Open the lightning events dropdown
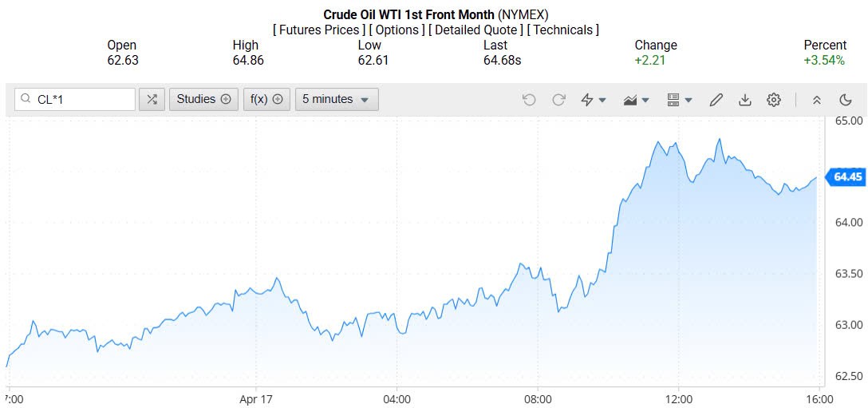Screen dimensions: 868x408 click(x=594, y=100)
